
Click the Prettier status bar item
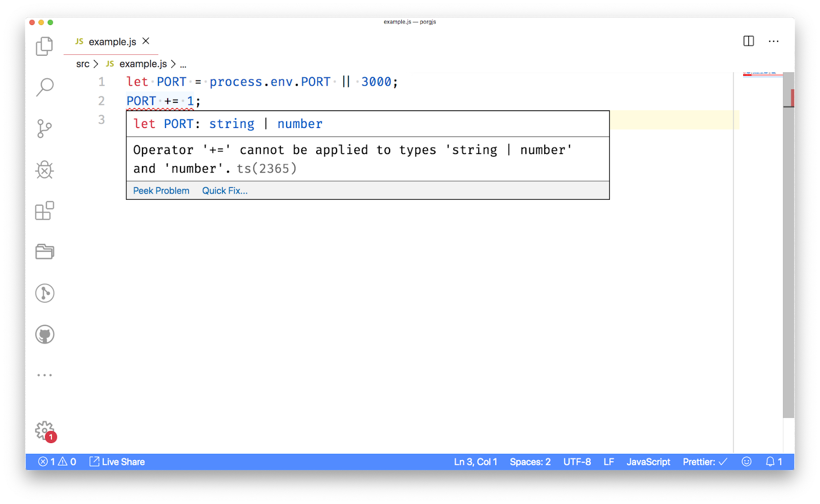pos(705,461)
